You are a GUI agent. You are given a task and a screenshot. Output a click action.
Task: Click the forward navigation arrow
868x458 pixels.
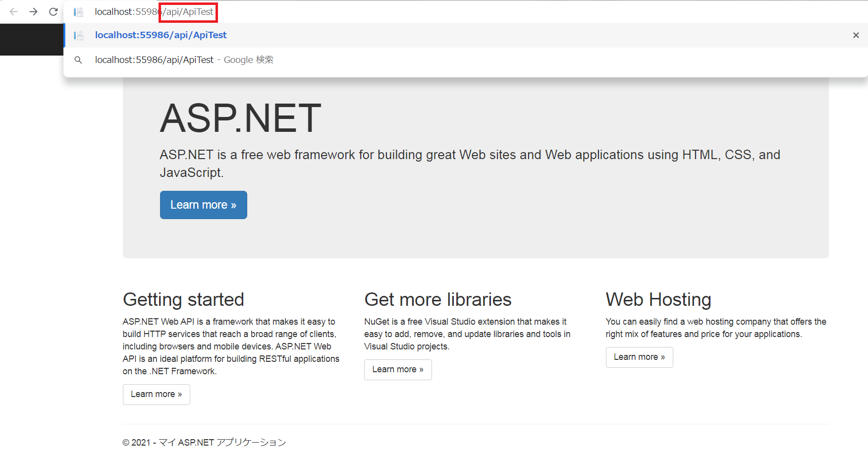[x=33, y=11]
